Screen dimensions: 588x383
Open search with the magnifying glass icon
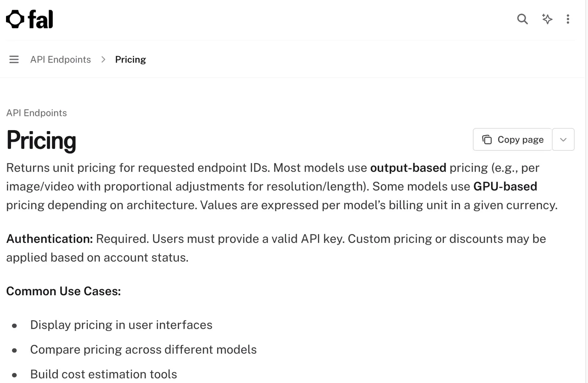click(x=522, y=19)
